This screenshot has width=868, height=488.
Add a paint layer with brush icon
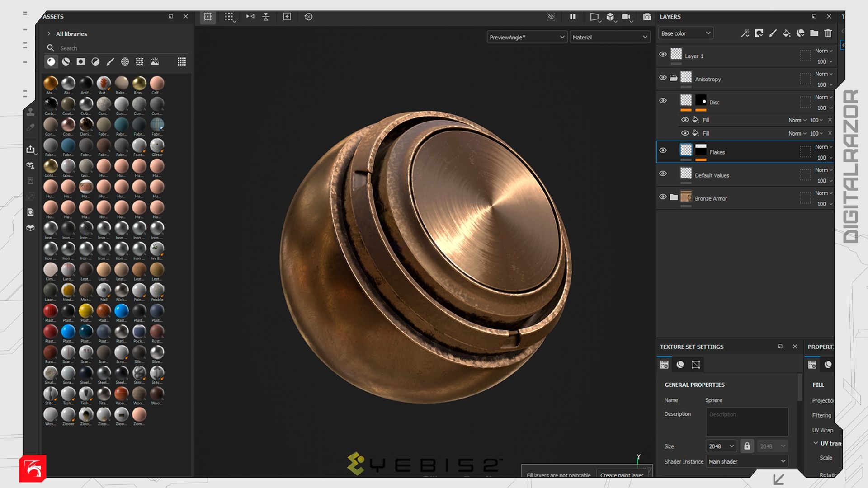pos(773,33)
